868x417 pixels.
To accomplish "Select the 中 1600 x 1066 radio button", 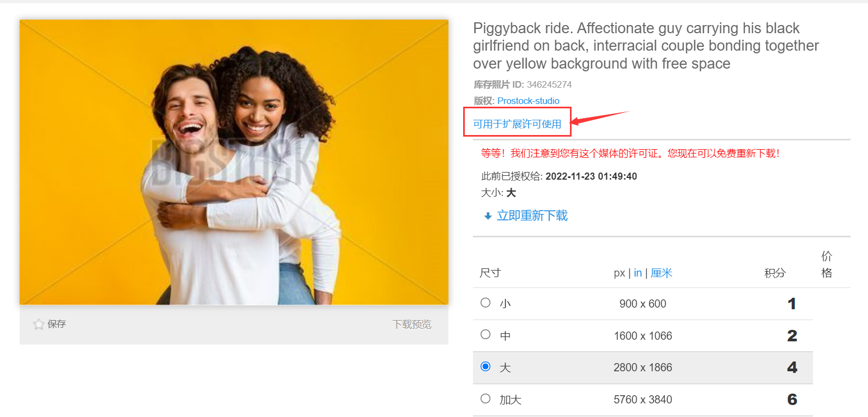I will click(485, 335).
